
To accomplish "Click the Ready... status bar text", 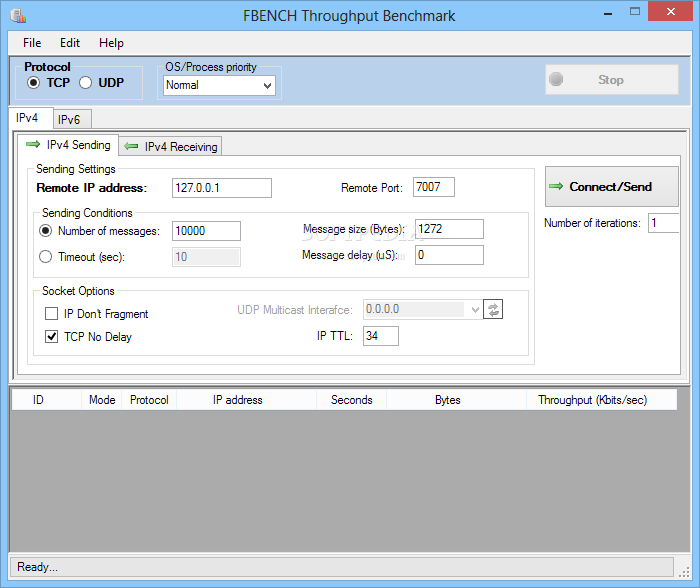I will pos(38,567).
